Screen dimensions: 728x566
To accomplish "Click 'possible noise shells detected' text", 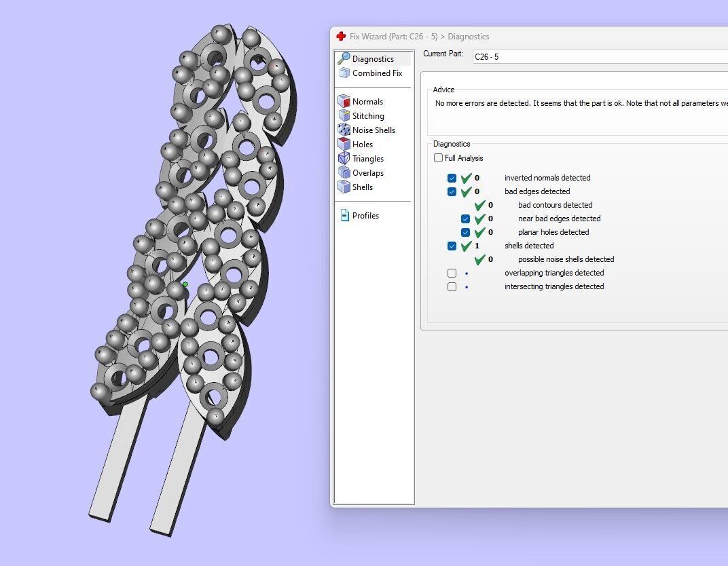I will pos(566,259).
